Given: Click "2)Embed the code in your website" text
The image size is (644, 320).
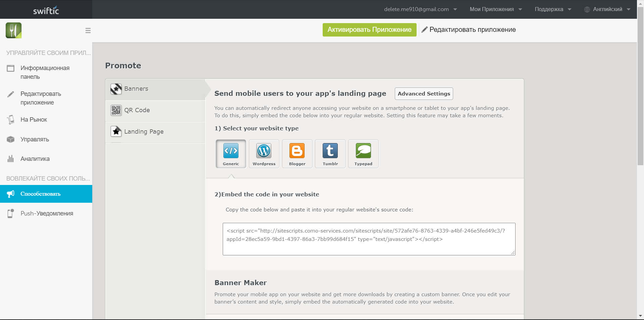Looking at the screenshot, I should pyautogui.click(x=267, y=194).
